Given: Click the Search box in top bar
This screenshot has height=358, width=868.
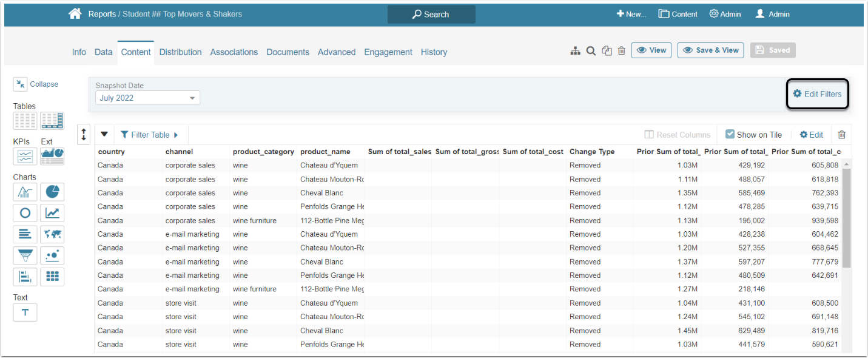Looking at the screenshot, I should [431, 15].
